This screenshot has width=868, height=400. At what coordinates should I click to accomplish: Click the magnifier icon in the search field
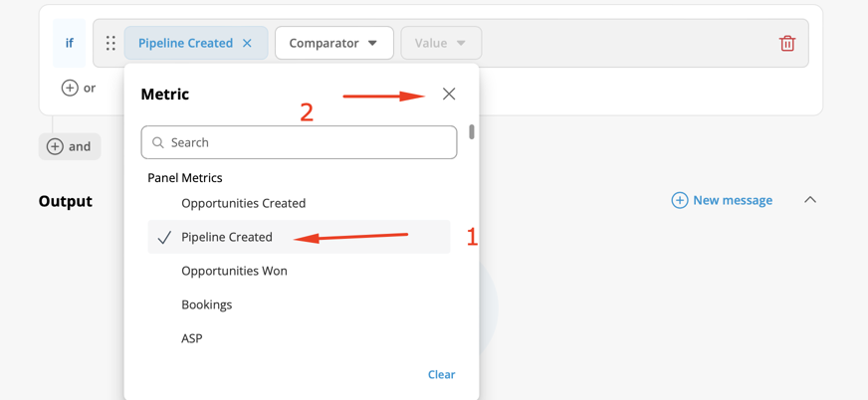click(x=157, y=142)
